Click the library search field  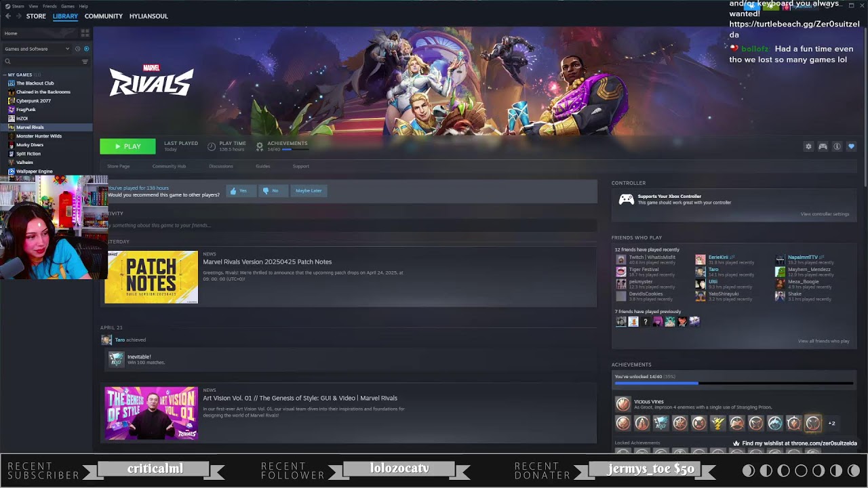pyautogui.click(x=41, y=62)
